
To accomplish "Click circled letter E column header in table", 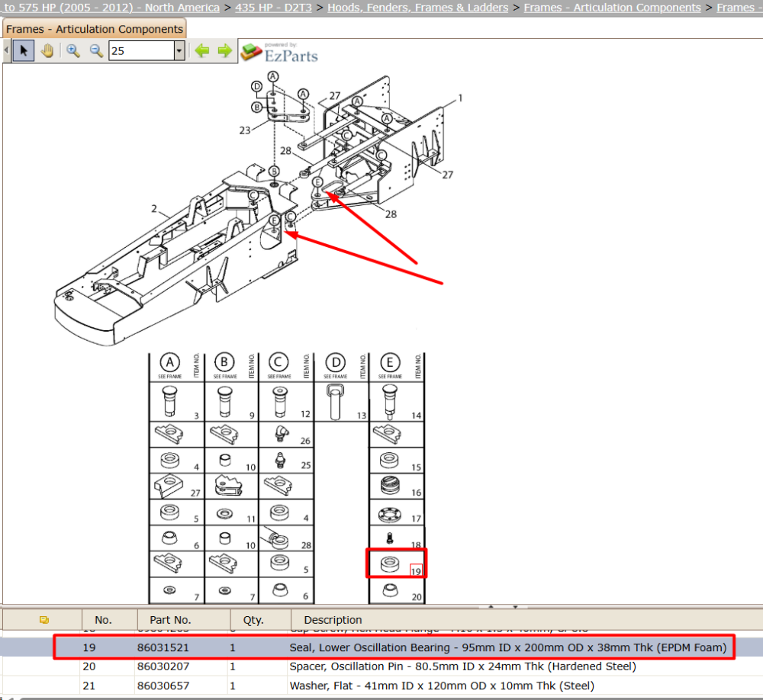I will point(390,363).
